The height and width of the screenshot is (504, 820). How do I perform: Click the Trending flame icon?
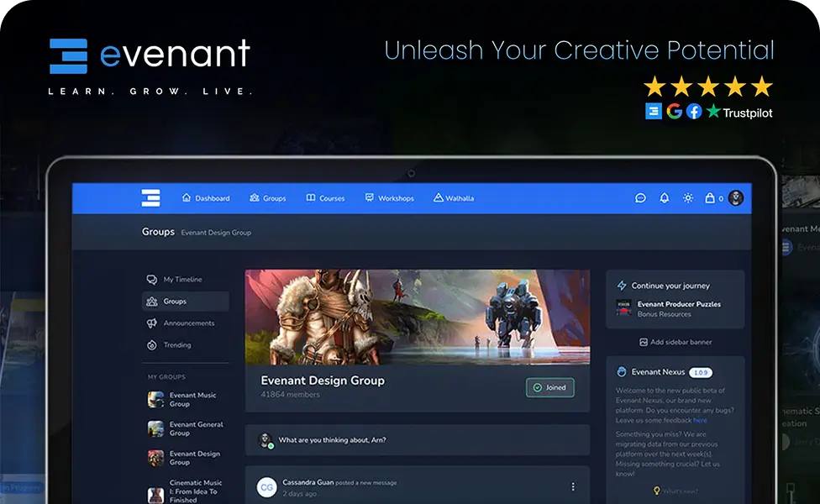pos(152,345)
